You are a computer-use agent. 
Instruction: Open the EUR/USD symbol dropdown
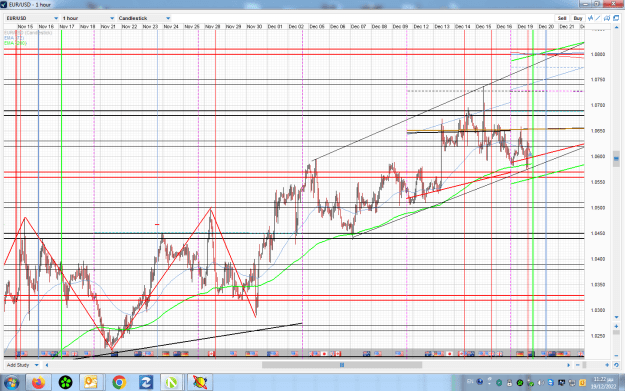(x=32, y=18)
